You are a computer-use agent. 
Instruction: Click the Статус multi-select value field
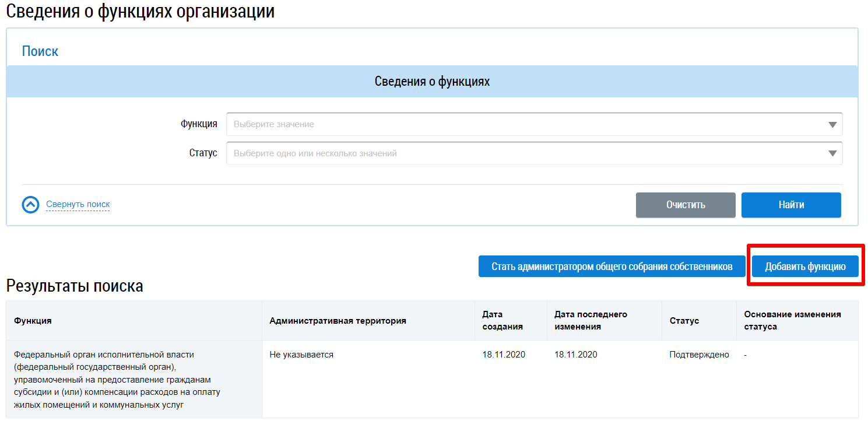pos(525,153)
